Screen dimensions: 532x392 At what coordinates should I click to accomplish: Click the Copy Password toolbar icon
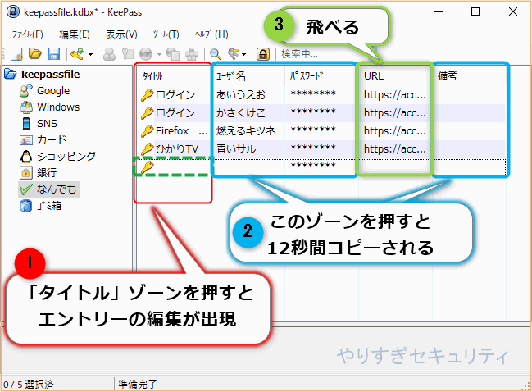click(x=128, y=53)
